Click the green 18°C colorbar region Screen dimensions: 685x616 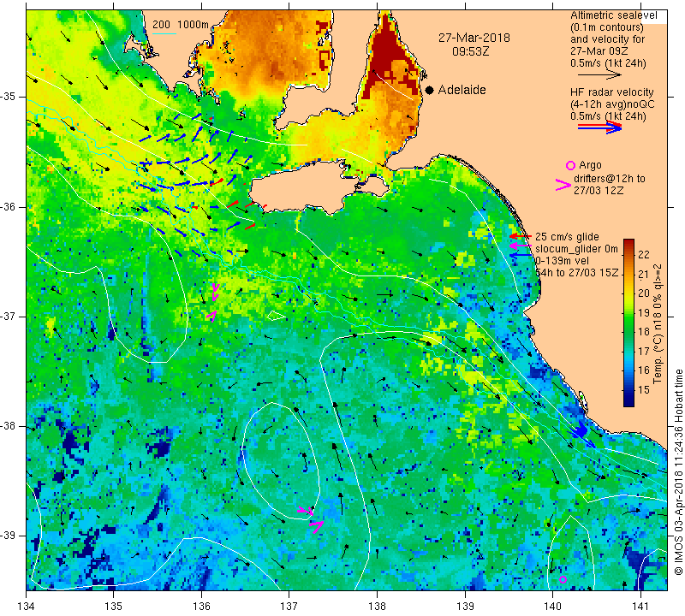(628, 332)
